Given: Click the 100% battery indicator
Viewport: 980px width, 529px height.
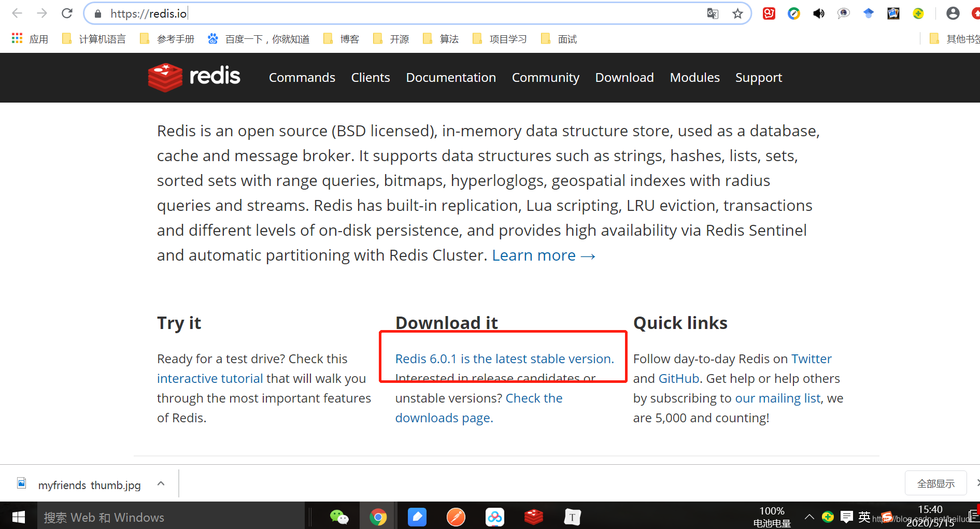Looking at the screenshot, I should (772, 517).
